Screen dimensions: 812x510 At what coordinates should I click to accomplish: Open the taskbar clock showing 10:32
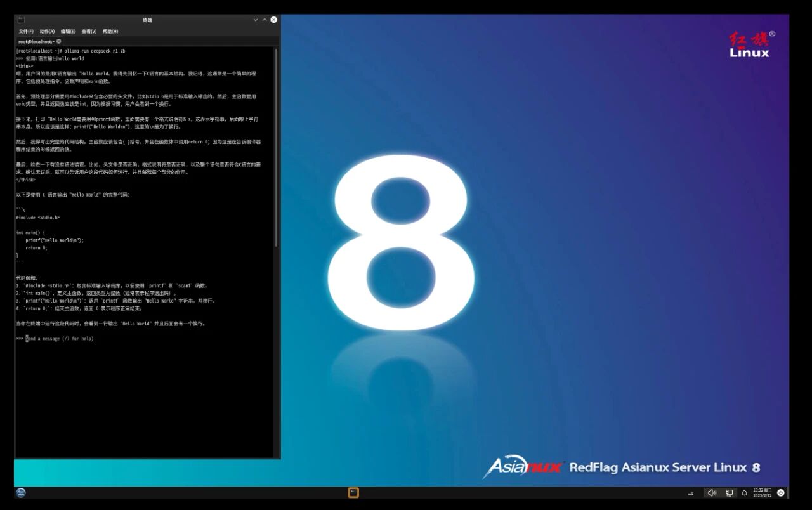pos(762,493)
